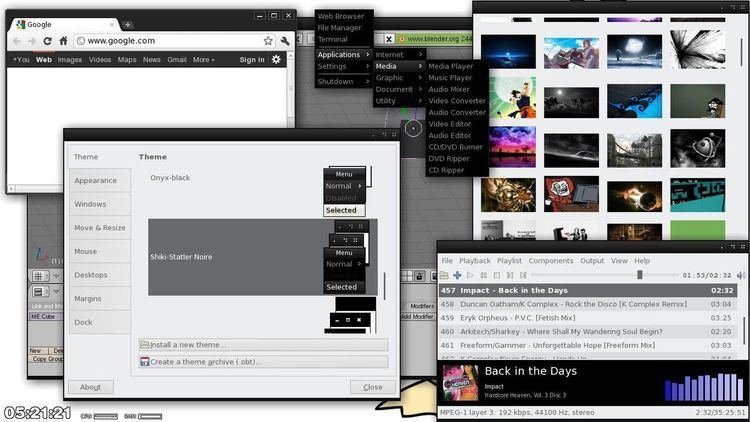The height and width of the screenshot is (422, 750).
Task: Mute audio with the speaker icon
Action: pos(741,275)
